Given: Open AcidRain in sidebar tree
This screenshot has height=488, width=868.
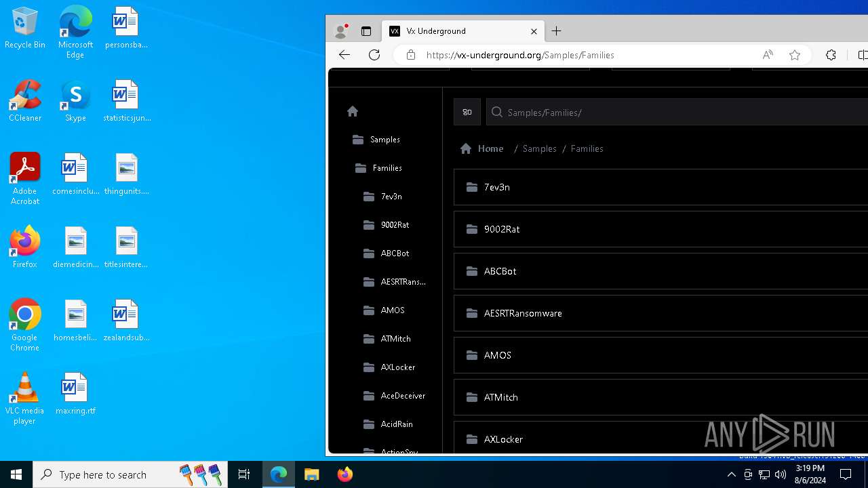Looking at the screenshot, I should click(x=388, y=424).
